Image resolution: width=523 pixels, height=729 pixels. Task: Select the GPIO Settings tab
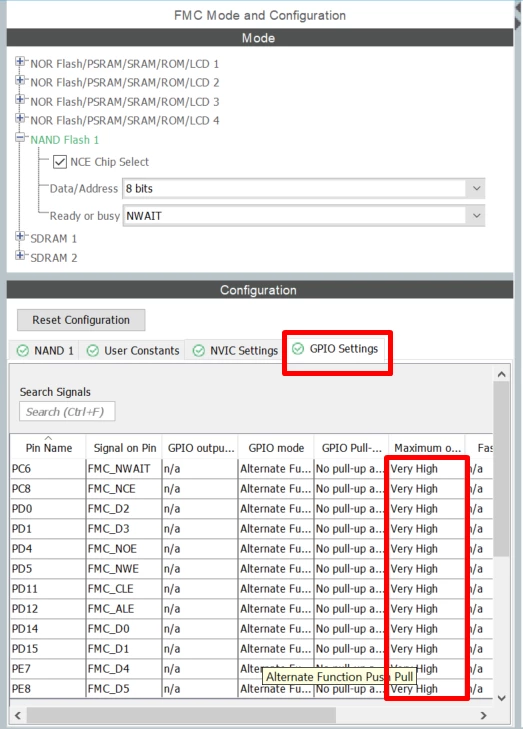[336, 349]
